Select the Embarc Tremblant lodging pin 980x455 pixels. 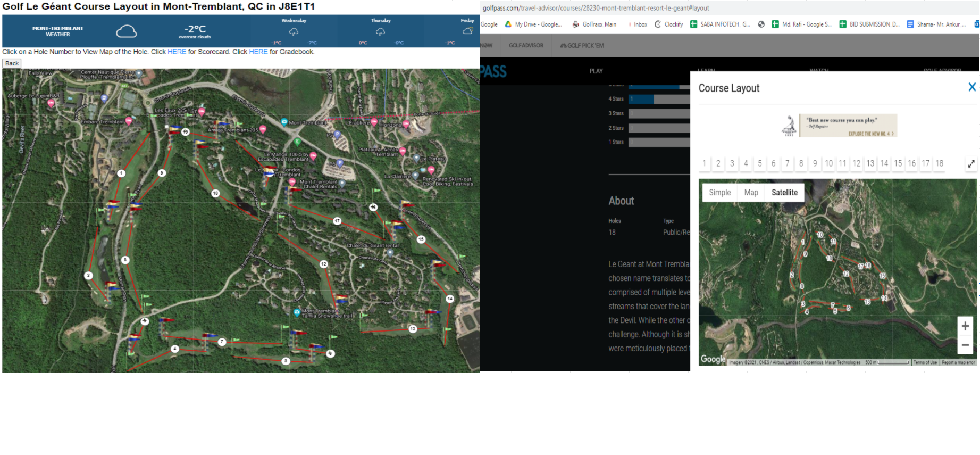(129, 121)
